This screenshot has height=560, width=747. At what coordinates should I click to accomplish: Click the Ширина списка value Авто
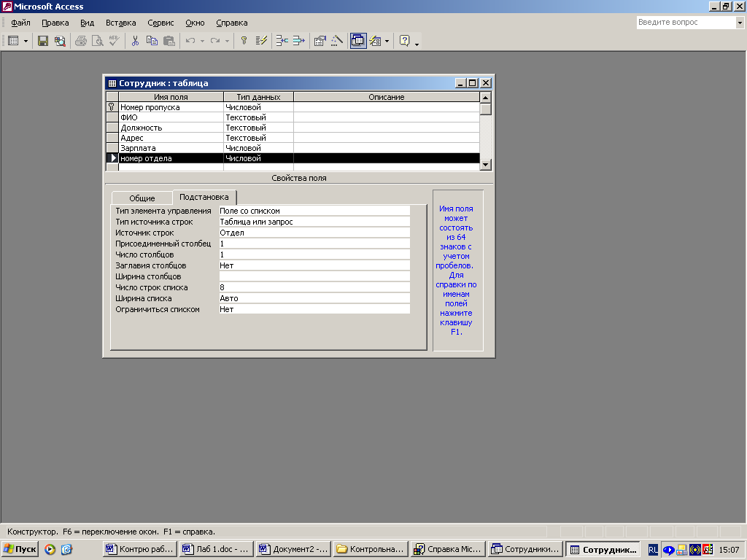pyautogui.click(x=314, y=298)
